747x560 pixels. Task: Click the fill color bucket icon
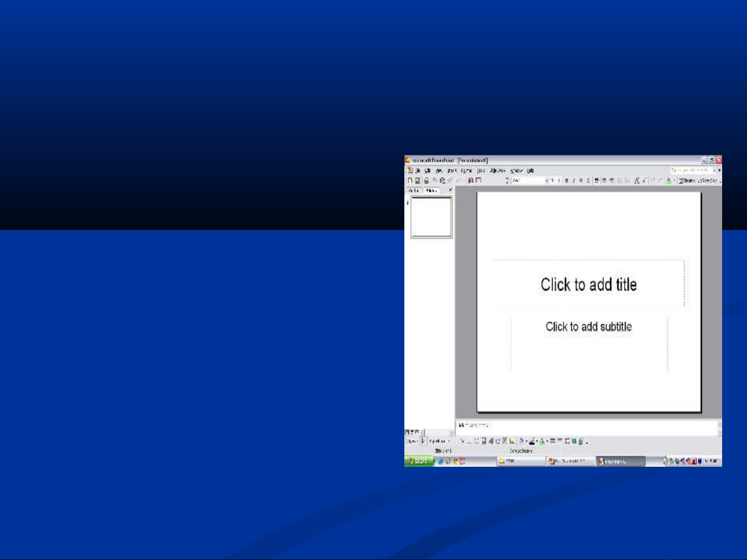522,441
